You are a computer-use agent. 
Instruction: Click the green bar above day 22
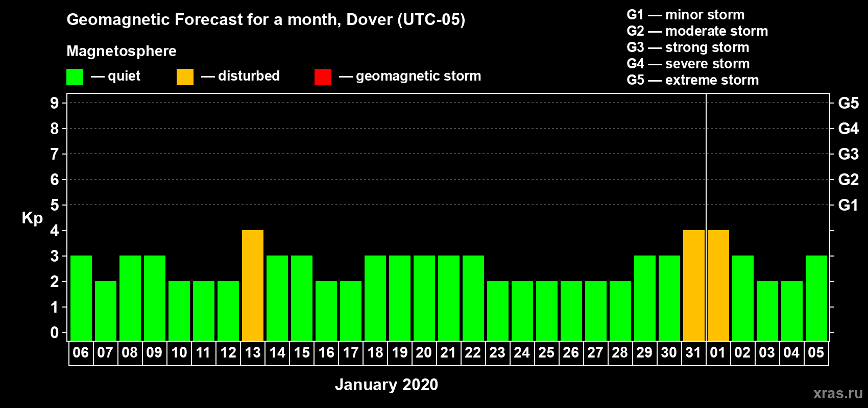pyautogui.click(x=473, y=298)
